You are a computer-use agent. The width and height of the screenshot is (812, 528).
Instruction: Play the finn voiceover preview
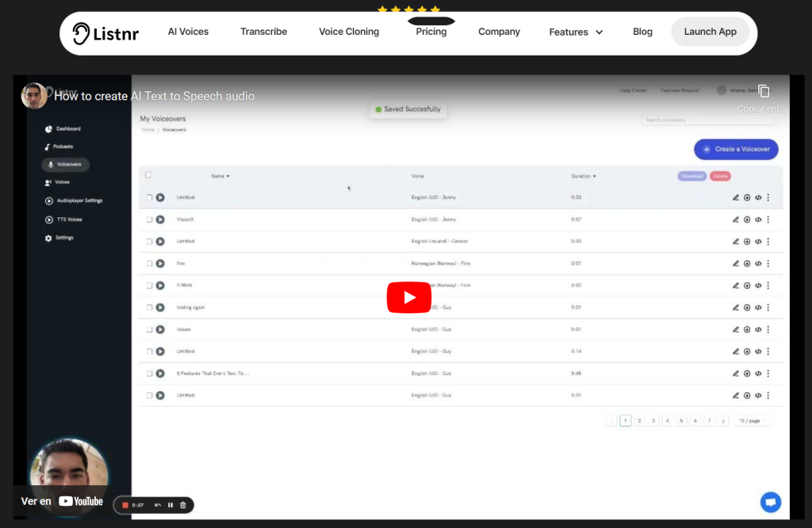point(160,263)
